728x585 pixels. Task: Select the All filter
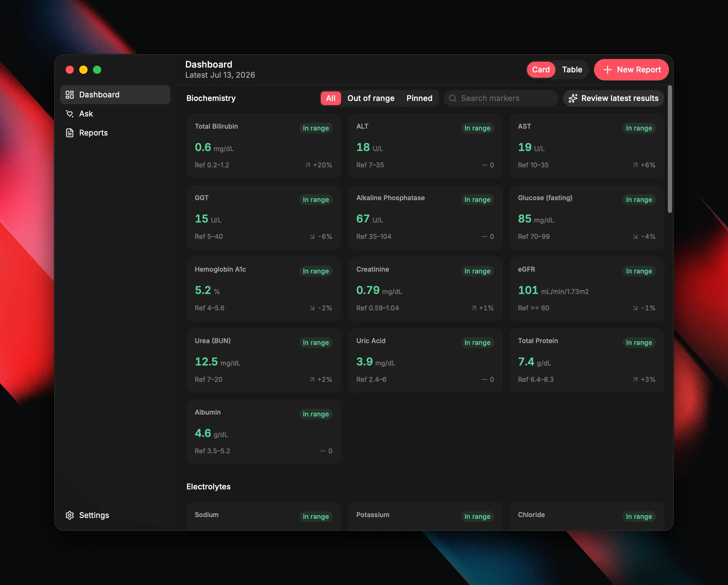[331, 98]
